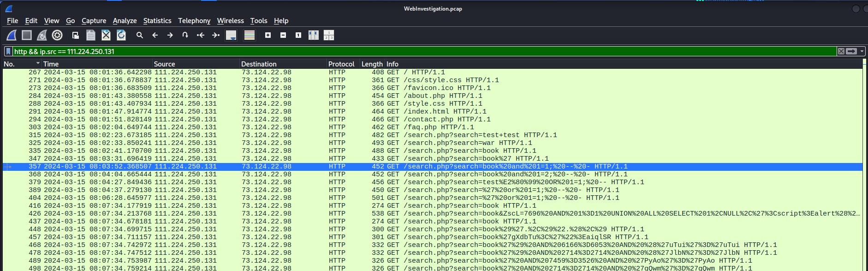Click the pane layout 1-2-3 icon

point(329,35)
